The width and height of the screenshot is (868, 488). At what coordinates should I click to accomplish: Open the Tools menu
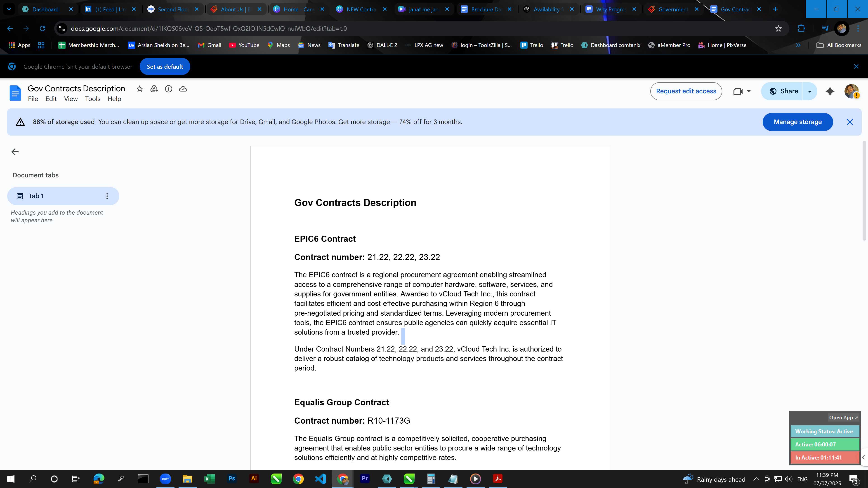coord(93,99)
